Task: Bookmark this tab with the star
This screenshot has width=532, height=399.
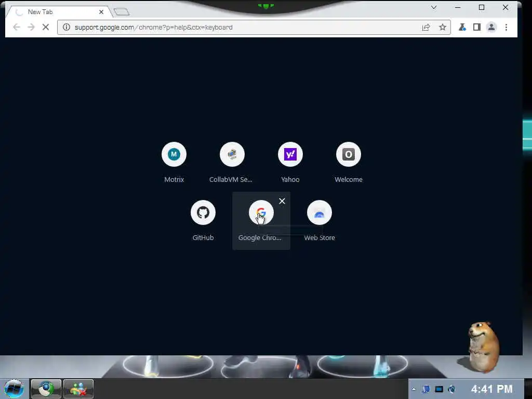Action: [443, 27]
